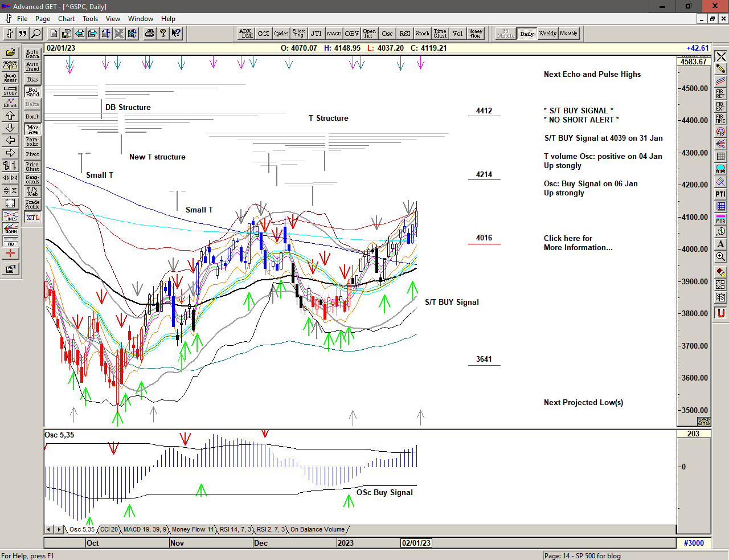The height and width of the screenshot is (560, 729).
Task: Toggle the Mov Ave study button
Action: click(32, 129)
